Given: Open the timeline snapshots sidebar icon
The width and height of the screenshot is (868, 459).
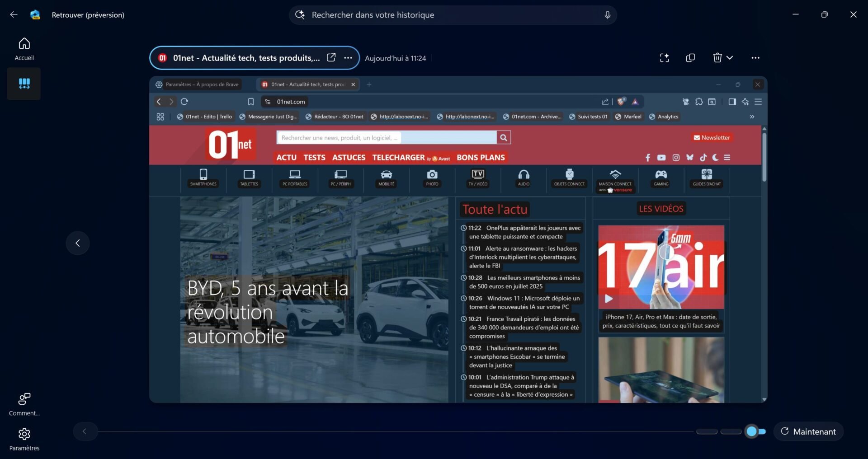Looking at the screenshot, I should point(24,84).
